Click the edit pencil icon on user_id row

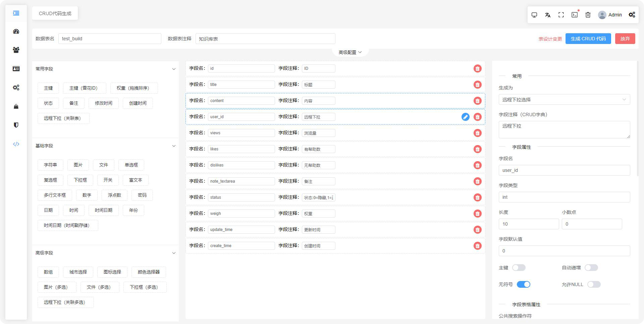point(465,117)
